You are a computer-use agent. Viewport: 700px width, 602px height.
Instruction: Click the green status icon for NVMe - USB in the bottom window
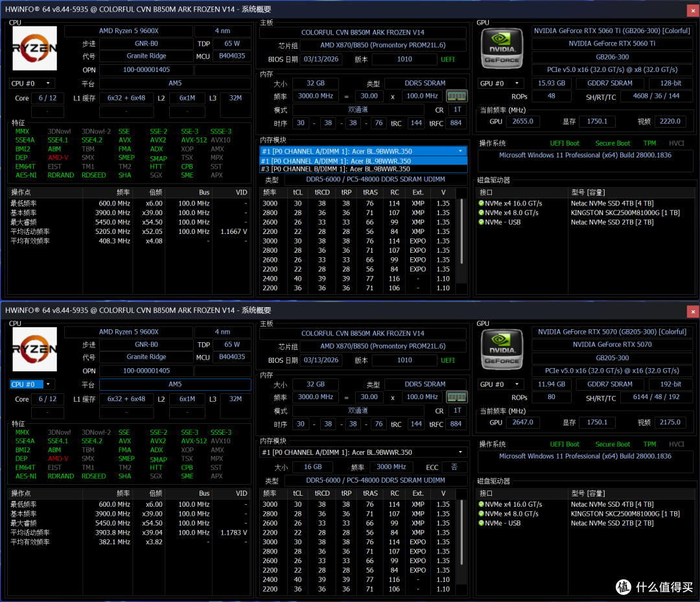click(481, 523)
